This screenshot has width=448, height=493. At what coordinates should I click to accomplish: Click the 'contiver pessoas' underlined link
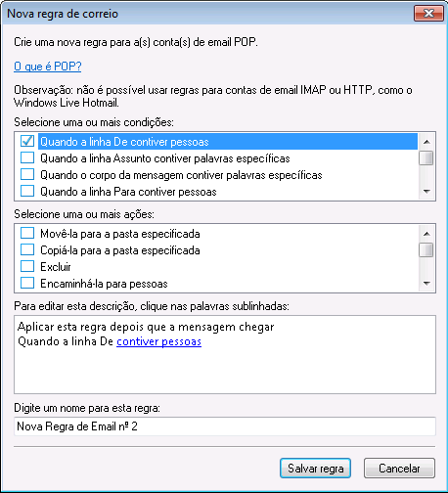pos(158,341)
